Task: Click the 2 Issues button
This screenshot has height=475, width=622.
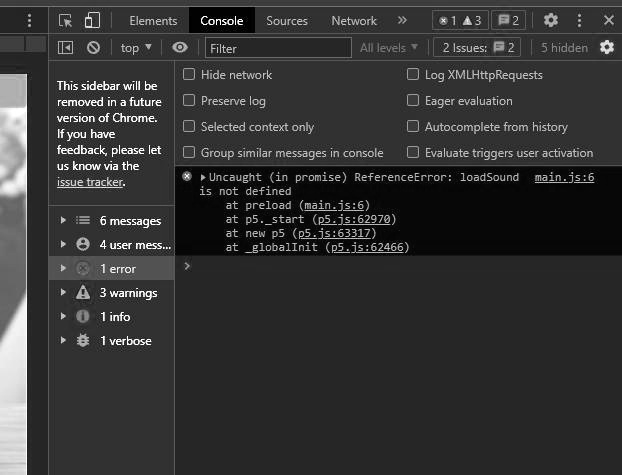Action: (479, 47)
